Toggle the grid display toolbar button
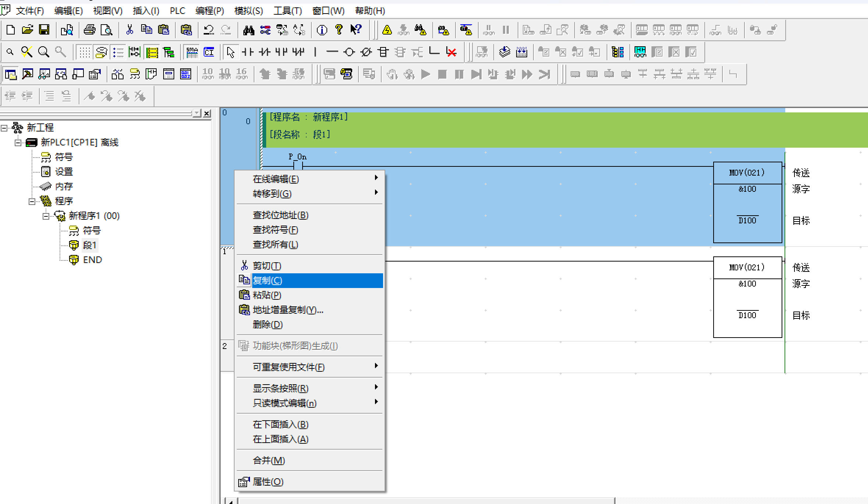This screenshot has height=504, width=868. tap(85, 52)
